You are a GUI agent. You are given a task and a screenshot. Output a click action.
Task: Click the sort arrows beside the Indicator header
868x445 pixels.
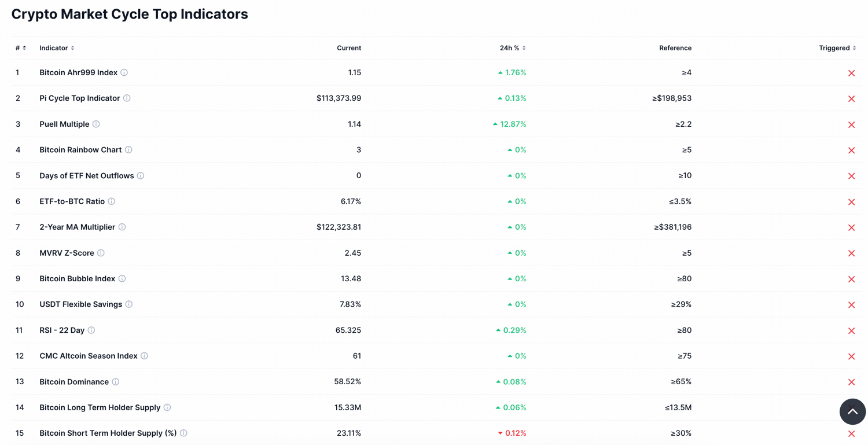click(73, 48)
